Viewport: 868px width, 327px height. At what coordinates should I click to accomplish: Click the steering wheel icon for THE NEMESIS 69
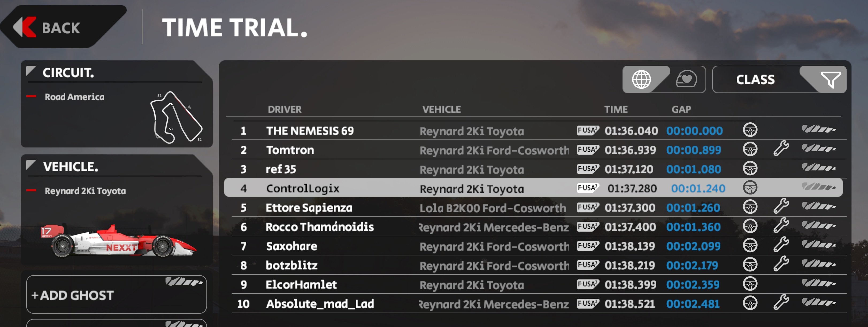[750, 130]
